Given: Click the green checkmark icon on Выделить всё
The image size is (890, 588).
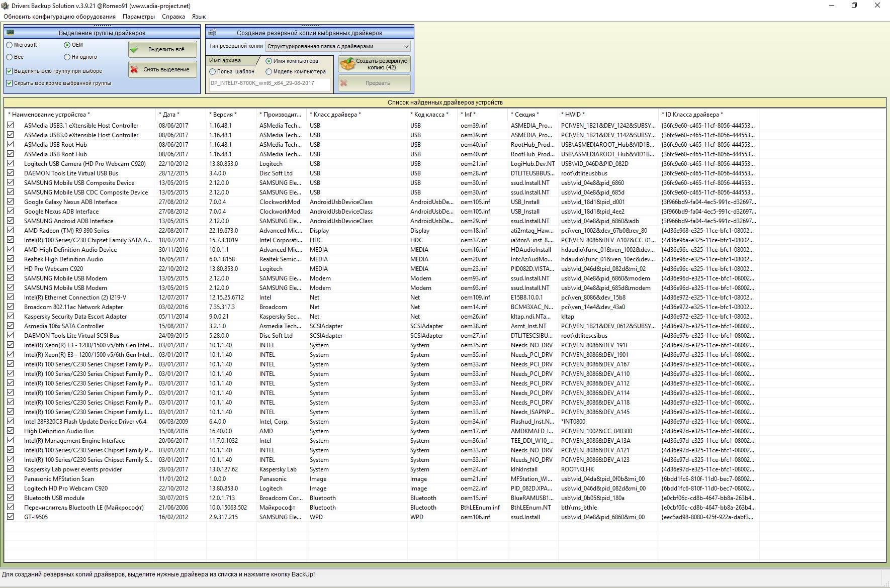Looking at the screenshot, I should pyautogui.click(x=134, y=49).
